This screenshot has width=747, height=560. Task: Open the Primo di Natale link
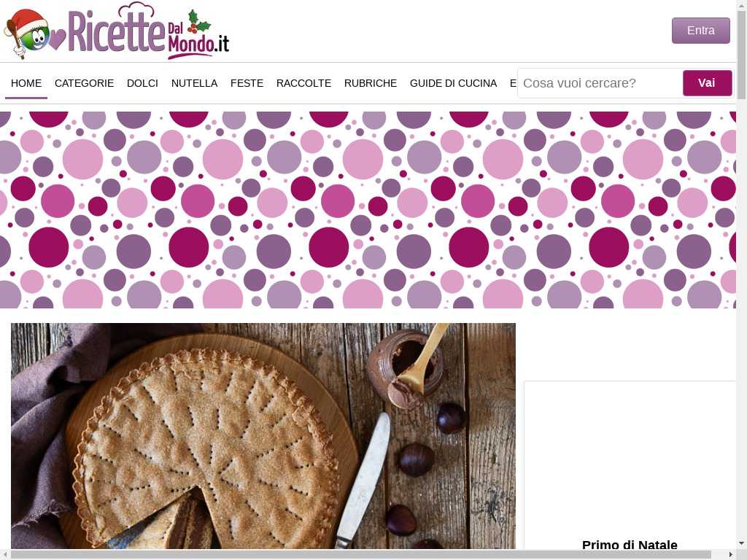(x=630, y=545)
